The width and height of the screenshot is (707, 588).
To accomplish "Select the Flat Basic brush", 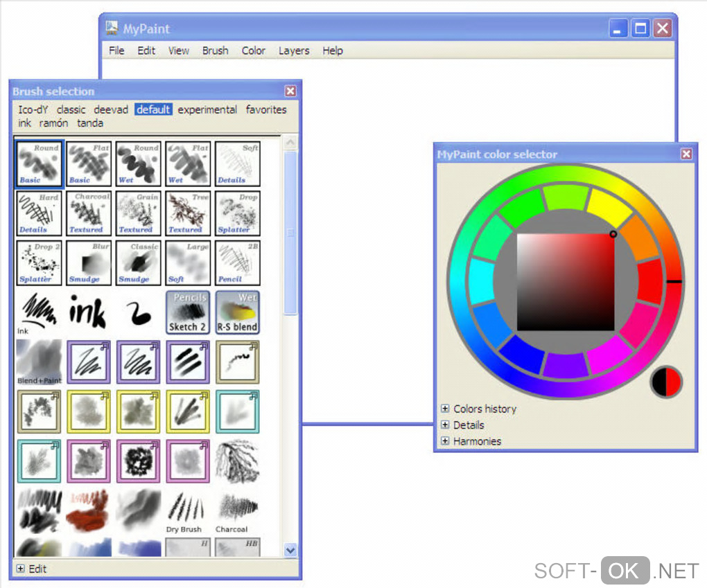I will pos(89,163).
